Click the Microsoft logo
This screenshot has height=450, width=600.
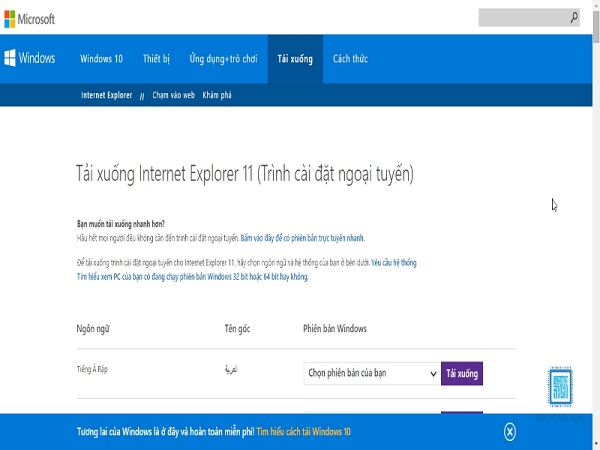tap(29, 19)
